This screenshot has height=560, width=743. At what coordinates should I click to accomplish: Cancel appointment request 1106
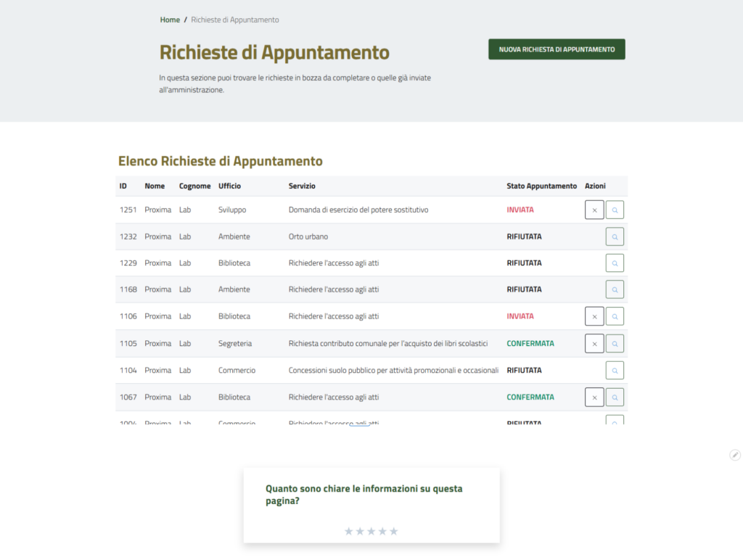(594, 316)
